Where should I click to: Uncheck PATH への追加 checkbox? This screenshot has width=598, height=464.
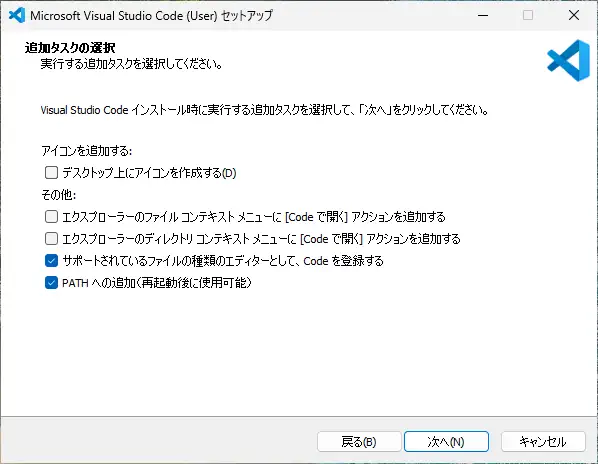[x=51, y=283]
